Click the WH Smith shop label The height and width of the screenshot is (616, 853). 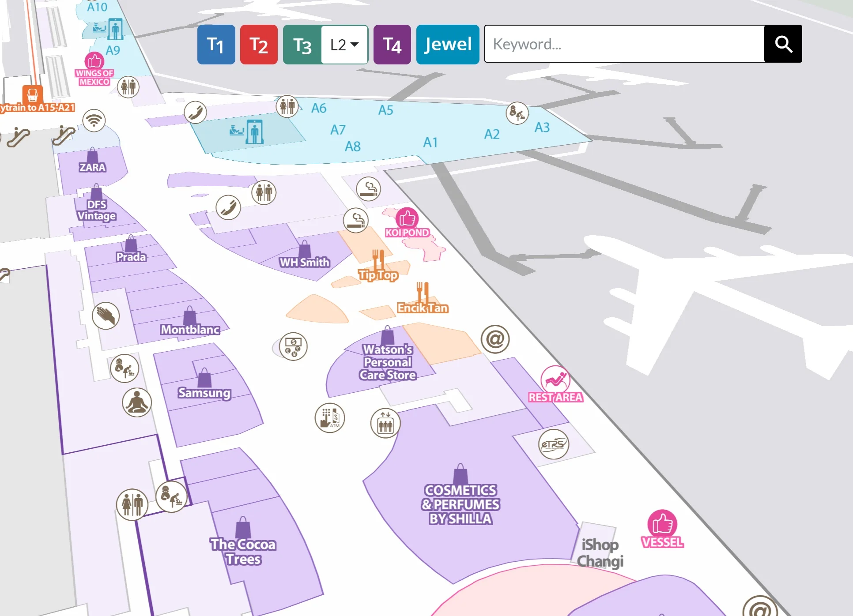[x=305, y=262]
